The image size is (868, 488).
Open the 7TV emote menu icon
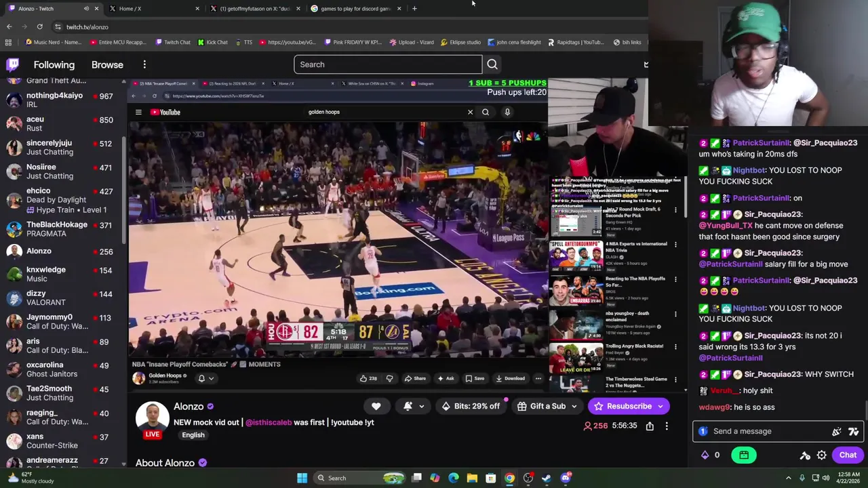(854, 431)
